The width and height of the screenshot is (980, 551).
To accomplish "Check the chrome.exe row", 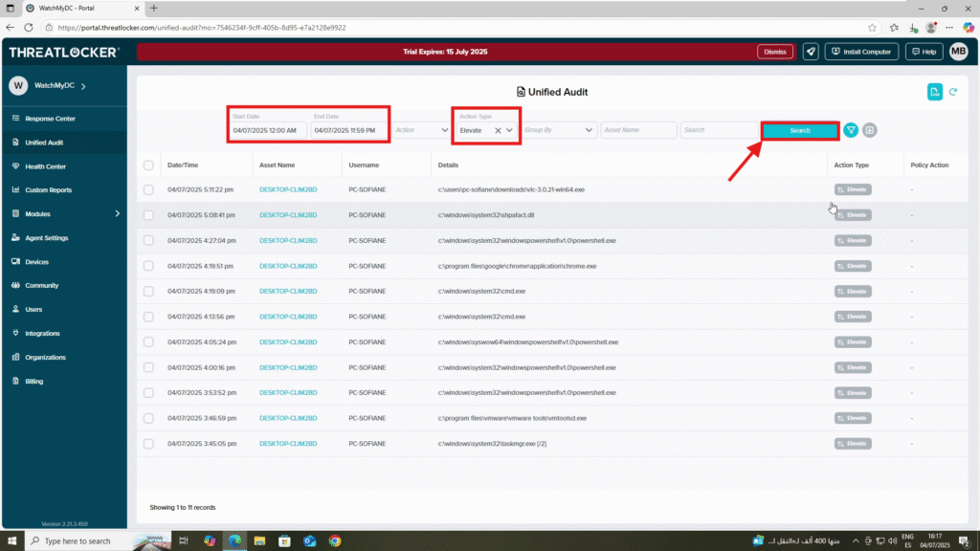I will [x=148, y=266].
